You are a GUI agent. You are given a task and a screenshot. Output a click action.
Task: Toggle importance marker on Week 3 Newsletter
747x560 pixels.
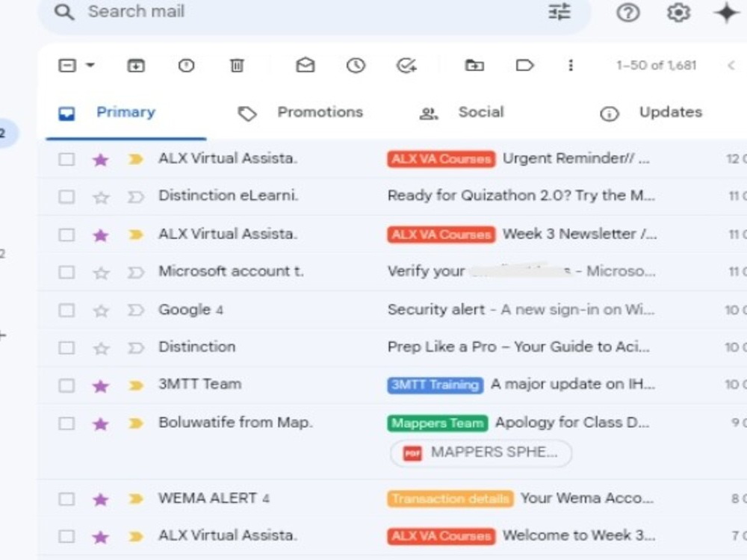coord(136,234)
